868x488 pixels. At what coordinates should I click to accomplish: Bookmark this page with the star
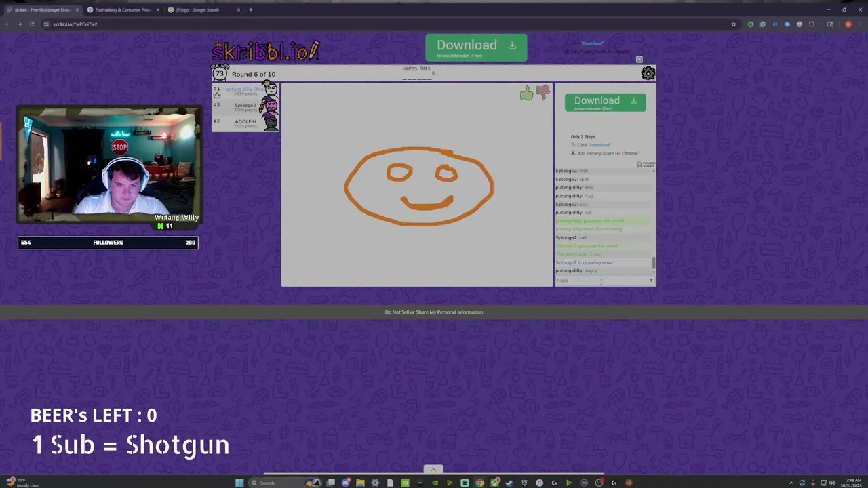[734, 24]
